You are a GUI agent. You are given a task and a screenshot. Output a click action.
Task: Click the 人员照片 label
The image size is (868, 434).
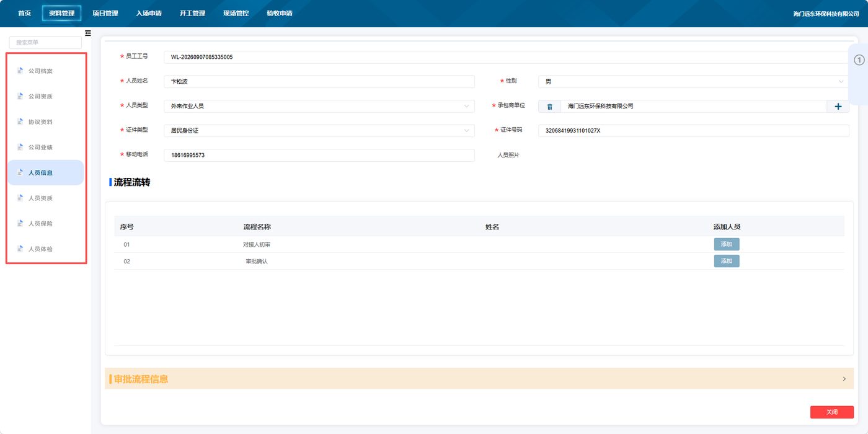pos(508,155)
